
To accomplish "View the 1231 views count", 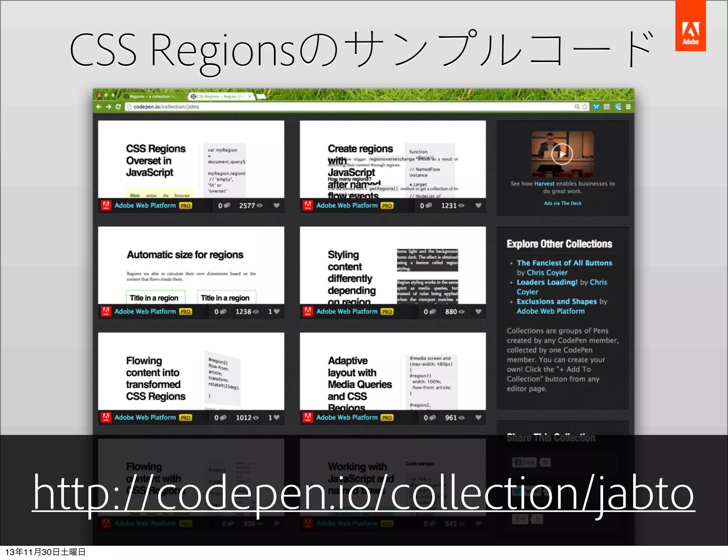I will coord(453,205).
